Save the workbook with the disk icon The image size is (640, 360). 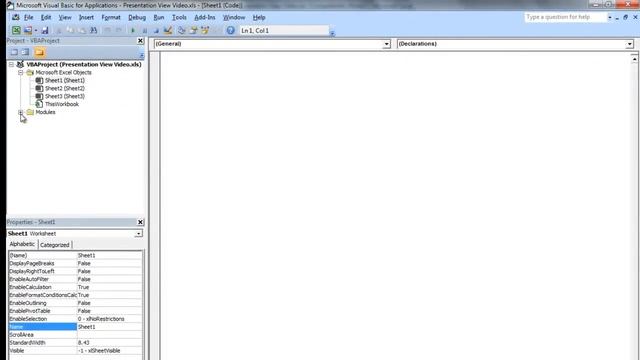point(45,31)
